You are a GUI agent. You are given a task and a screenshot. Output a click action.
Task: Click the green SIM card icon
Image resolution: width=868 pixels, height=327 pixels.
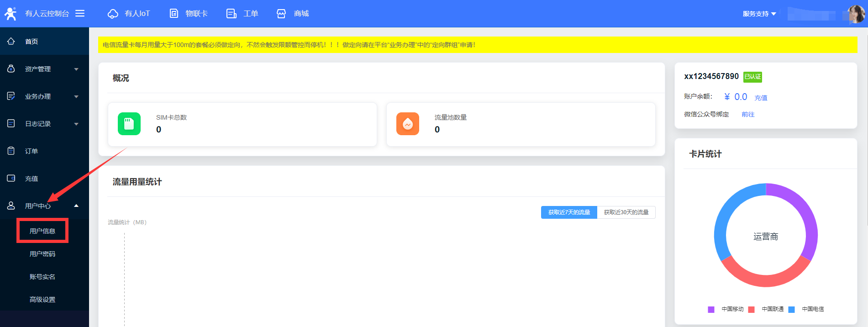[129, 124]
